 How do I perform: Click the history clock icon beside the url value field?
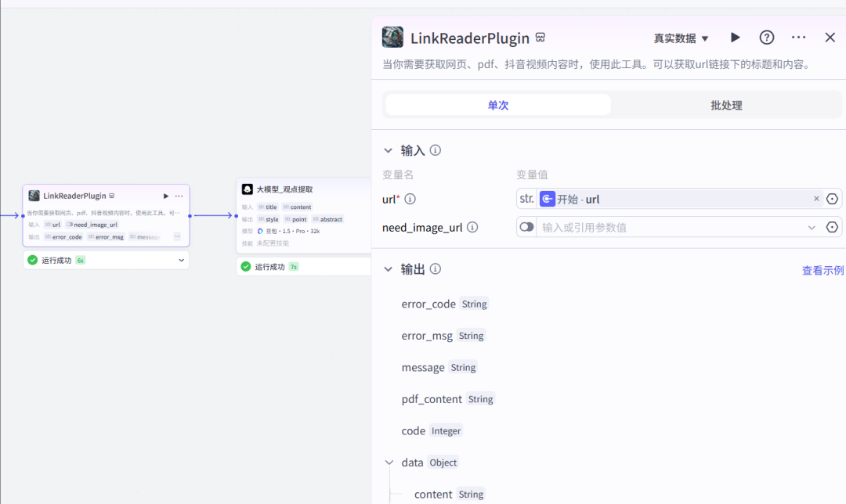pyautogui.click(x=832, y=199)
